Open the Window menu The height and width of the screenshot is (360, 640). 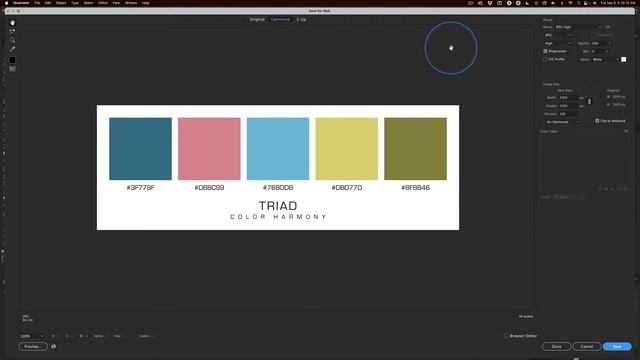click(x=131, y=3)
